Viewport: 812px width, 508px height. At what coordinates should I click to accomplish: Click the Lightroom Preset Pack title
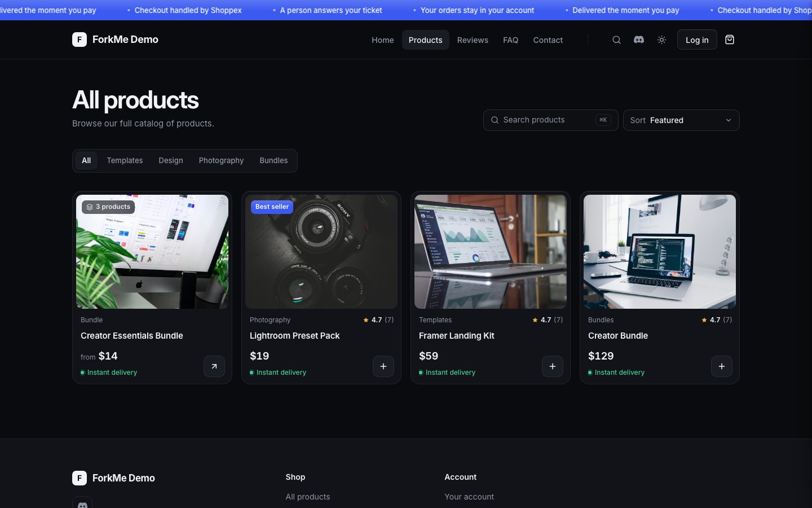click(x=295, y=336)
